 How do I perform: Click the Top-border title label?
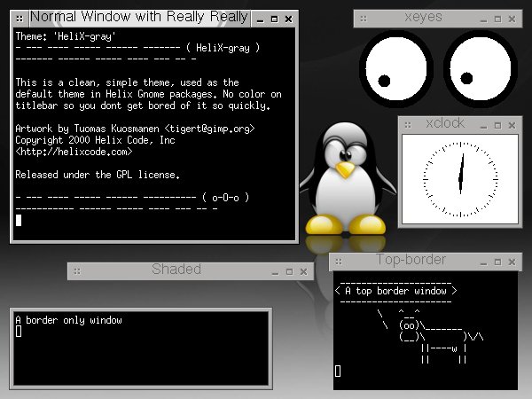(x=411, y=260)
